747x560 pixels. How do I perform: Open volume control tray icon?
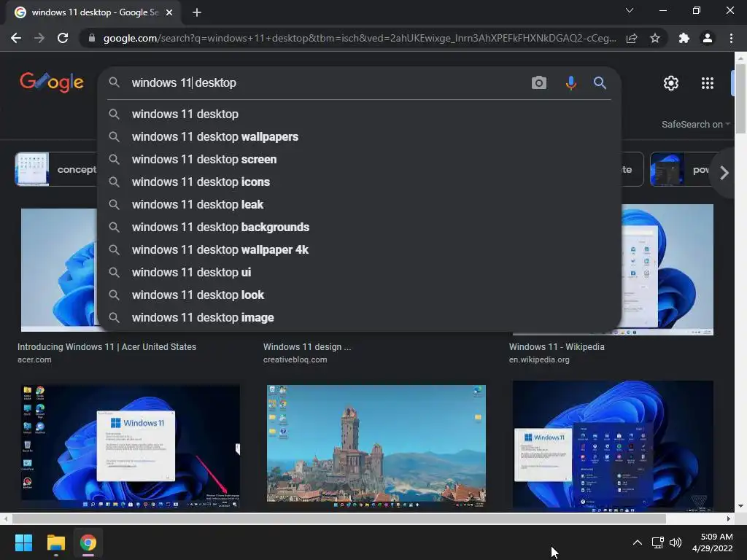click(x=675, y=542)
